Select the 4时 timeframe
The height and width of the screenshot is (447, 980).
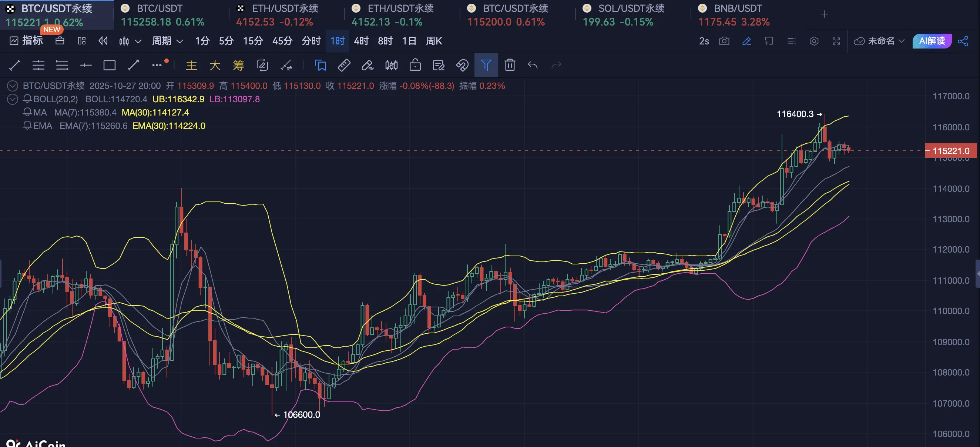[x=361, y=41]
